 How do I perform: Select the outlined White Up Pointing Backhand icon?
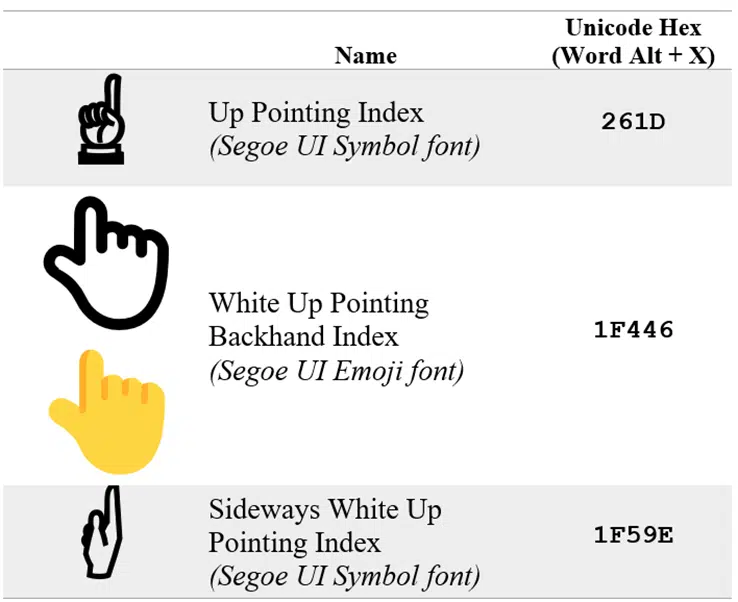(x=106, y=263)
